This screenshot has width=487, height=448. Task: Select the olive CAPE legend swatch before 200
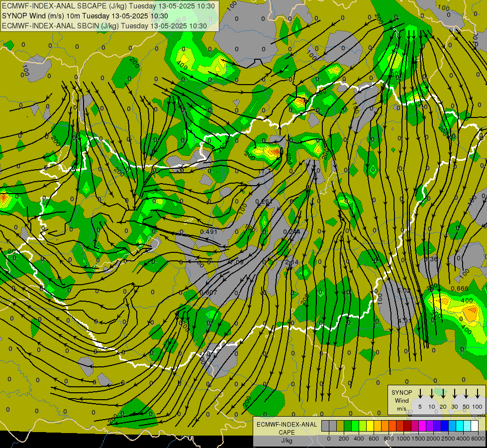pyautogui.click(x=340, y=426)
